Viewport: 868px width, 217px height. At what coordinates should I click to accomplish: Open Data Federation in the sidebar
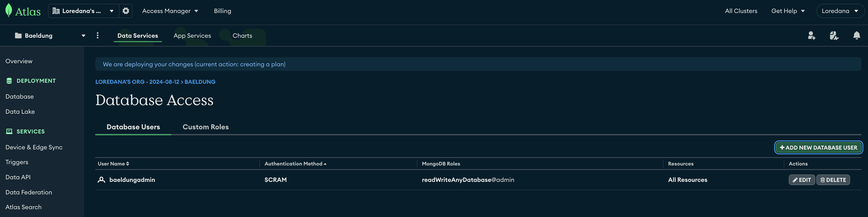29,192
